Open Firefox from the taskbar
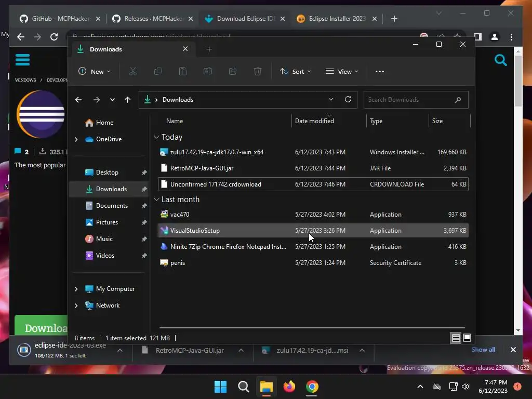Image resolution: width=532 pixels, height=399 pixels. click(x=289, y=387)
